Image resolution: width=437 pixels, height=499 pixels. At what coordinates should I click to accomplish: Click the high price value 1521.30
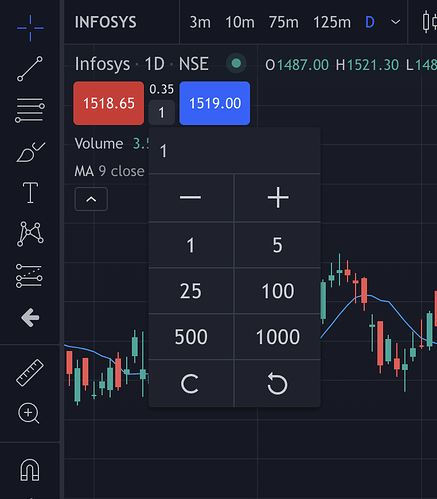coord(373,65)
